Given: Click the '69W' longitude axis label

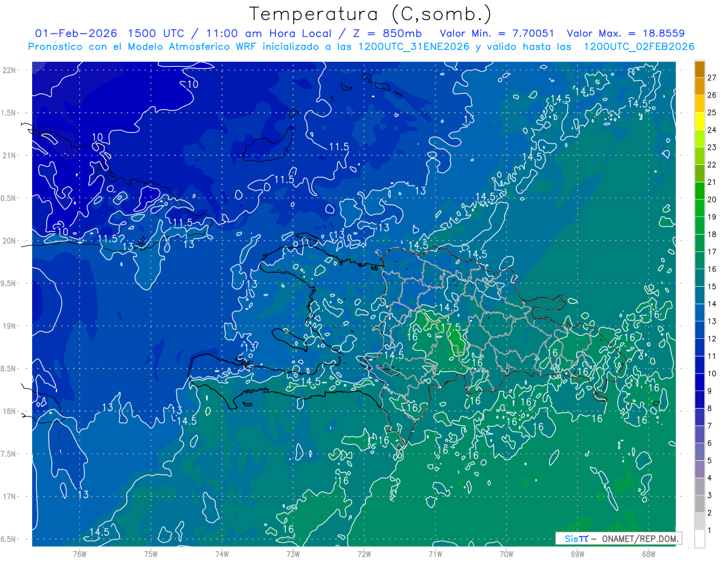Looking at the screenshot, I should 578,554.
